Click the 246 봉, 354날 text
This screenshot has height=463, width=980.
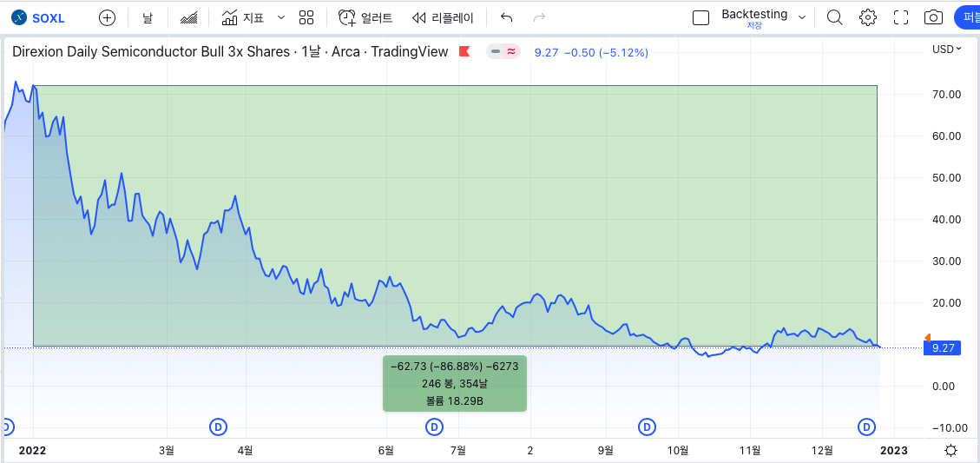pyautogui.click(x=454, y=383)
